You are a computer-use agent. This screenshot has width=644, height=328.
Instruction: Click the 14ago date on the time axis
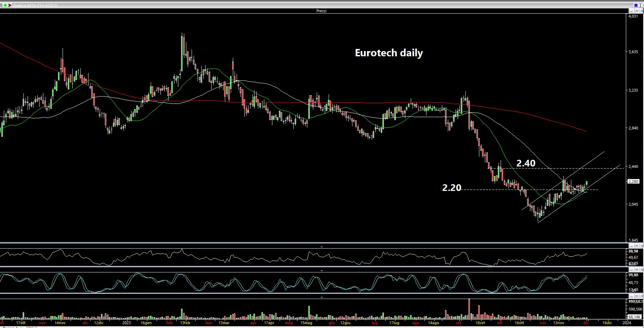[434, 323]
